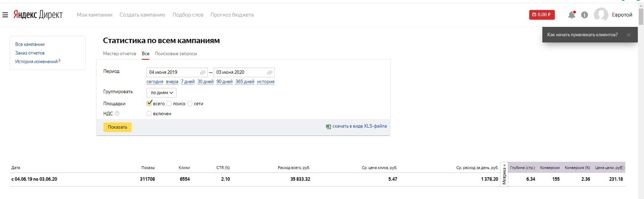Enable the 'поиск' checkbox
644x199 pixels.
click(169, 104)
